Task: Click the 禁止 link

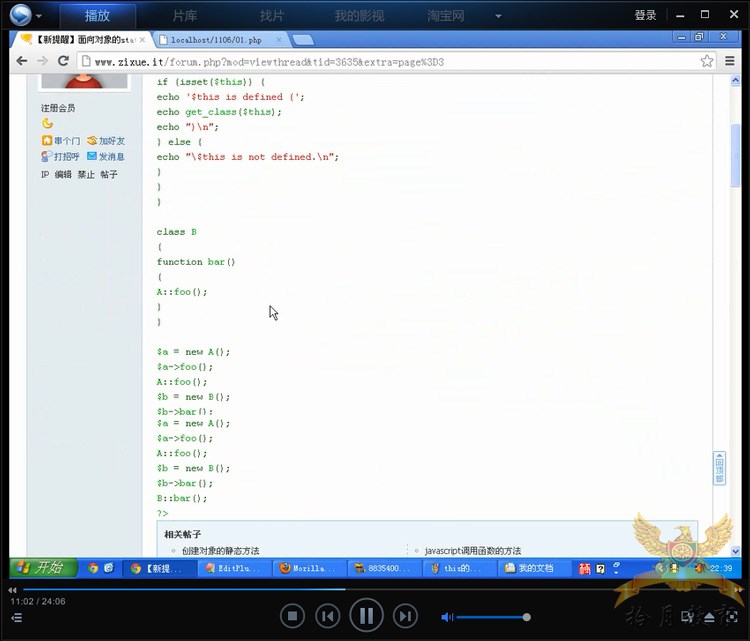Action: (x=86, y=175)
